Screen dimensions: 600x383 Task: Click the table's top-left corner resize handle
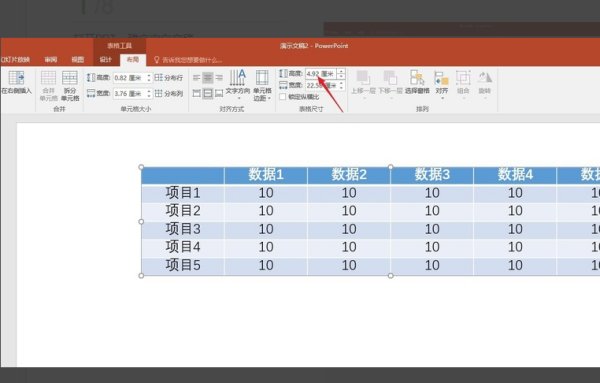pyautogui.click(x=141, y=167)
